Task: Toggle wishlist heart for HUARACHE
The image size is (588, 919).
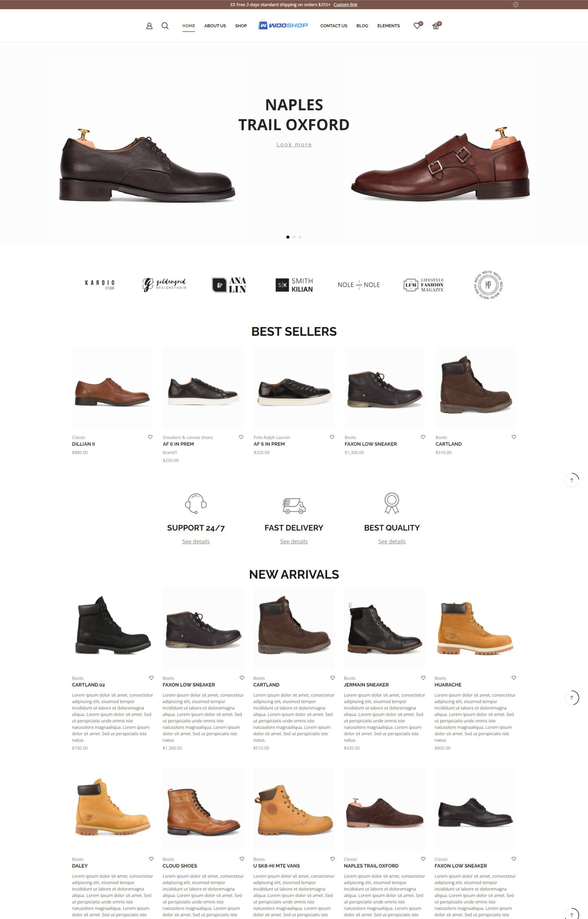Action: [x=514, y=678]
